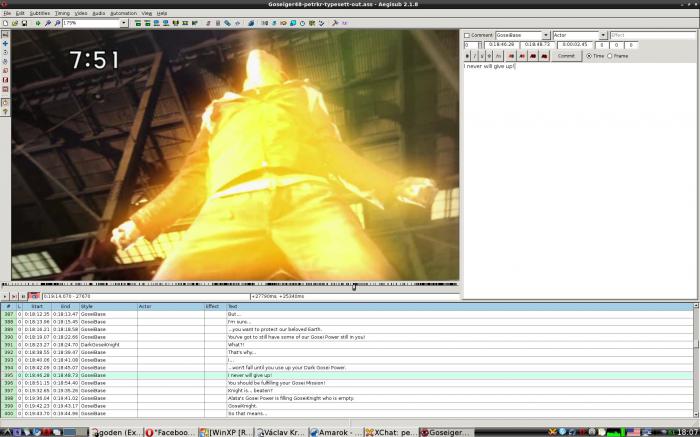Image resolution: width=700 pixels, height=437 pixels.
Task: Open the Shift Times tool
Action: coord(265,23)
